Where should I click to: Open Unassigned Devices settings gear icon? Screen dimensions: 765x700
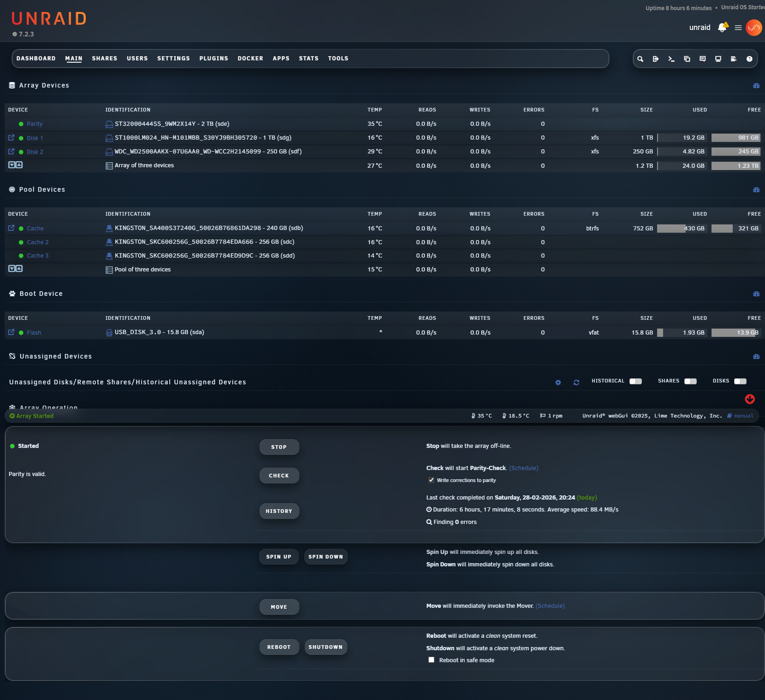pos(558,382)
